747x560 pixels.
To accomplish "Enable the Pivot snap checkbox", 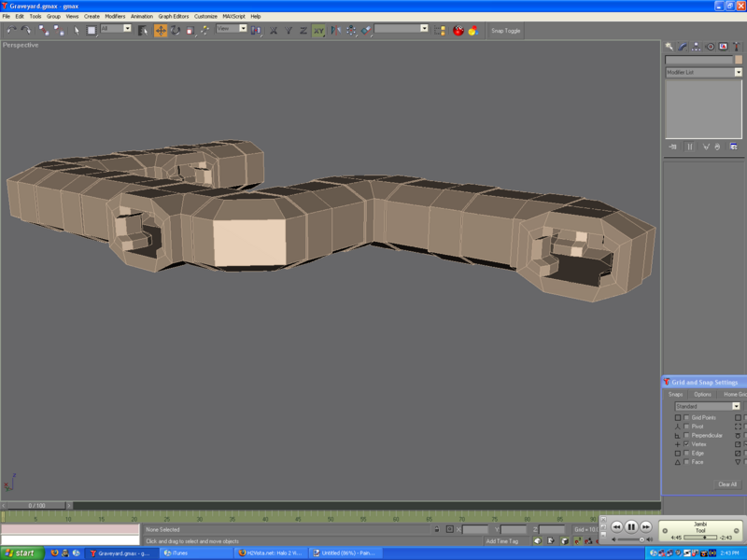I will (x=686, y=427).
